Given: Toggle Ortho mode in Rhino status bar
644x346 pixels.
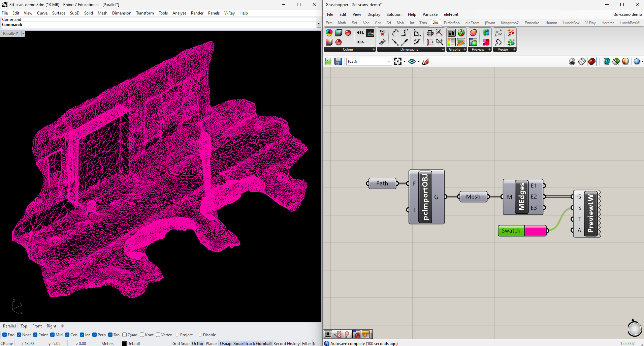Looking at the screenshot, I should tap(197, 343).
